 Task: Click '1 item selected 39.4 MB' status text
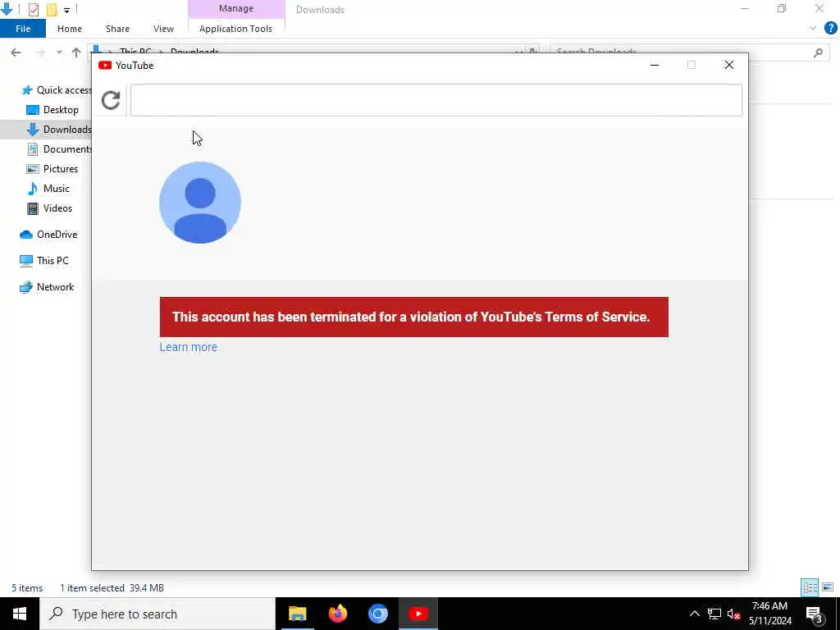[112, 588]
